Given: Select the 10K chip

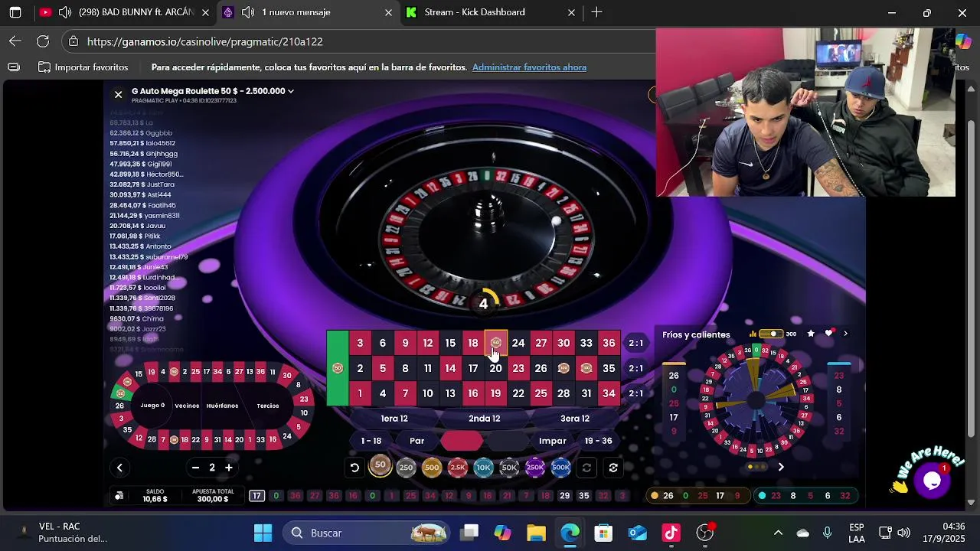Looking at the screenshot, I should [483, 468].
